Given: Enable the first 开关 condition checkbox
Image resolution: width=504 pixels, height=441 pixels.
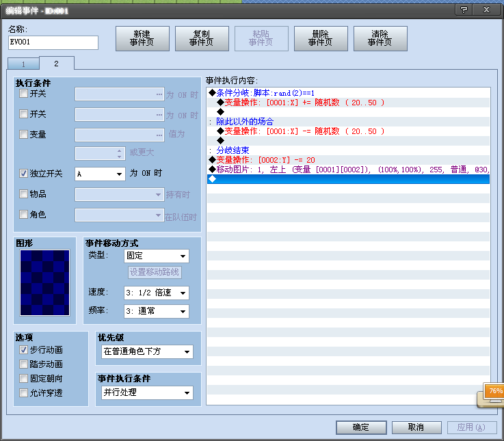Looking at the screenshot, I should click(23, 94).
